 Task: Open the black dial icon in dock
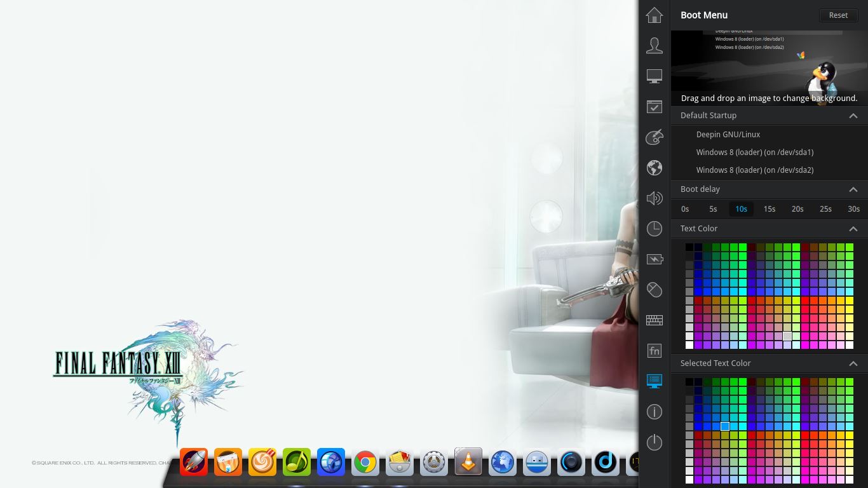(x=571, y=462)
